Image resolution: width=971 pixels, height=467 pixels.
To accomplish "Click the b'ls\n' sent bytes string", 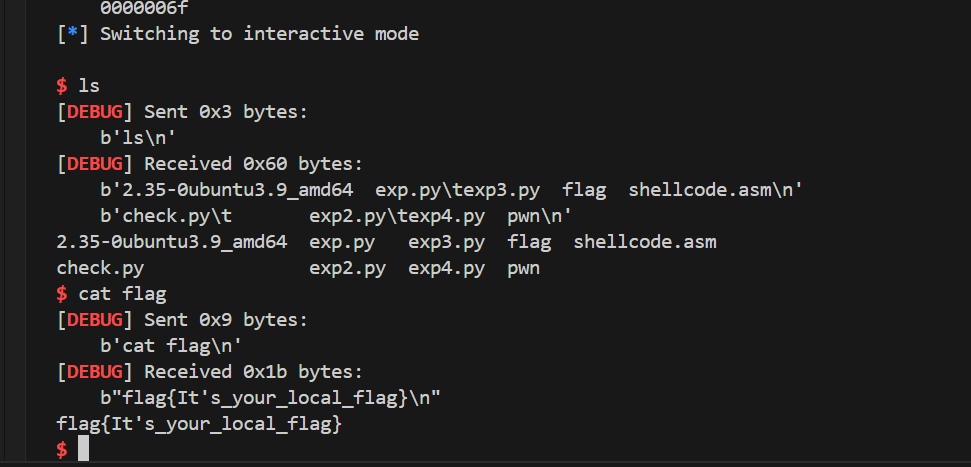I will (x=139, y=138).
